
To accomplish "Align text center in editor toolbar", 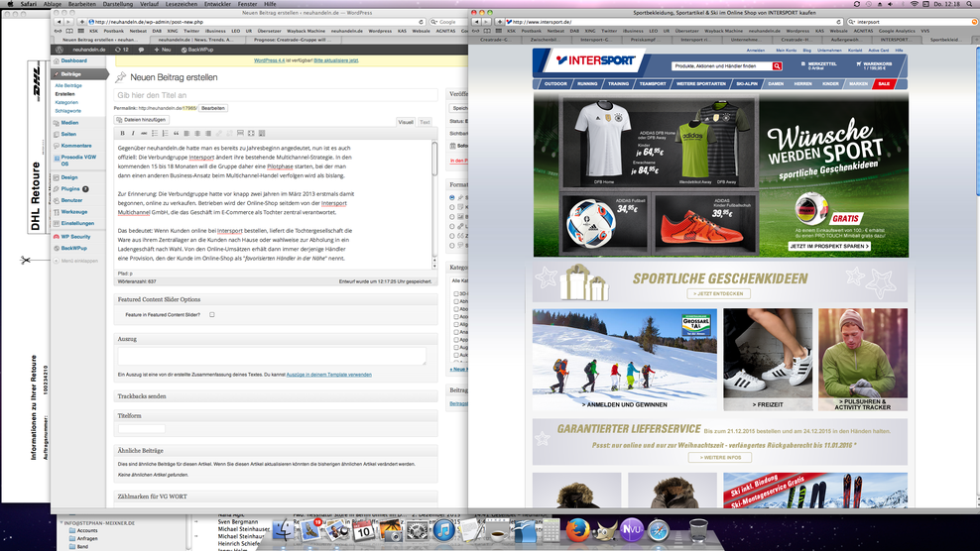I will [x=196, y=133].
